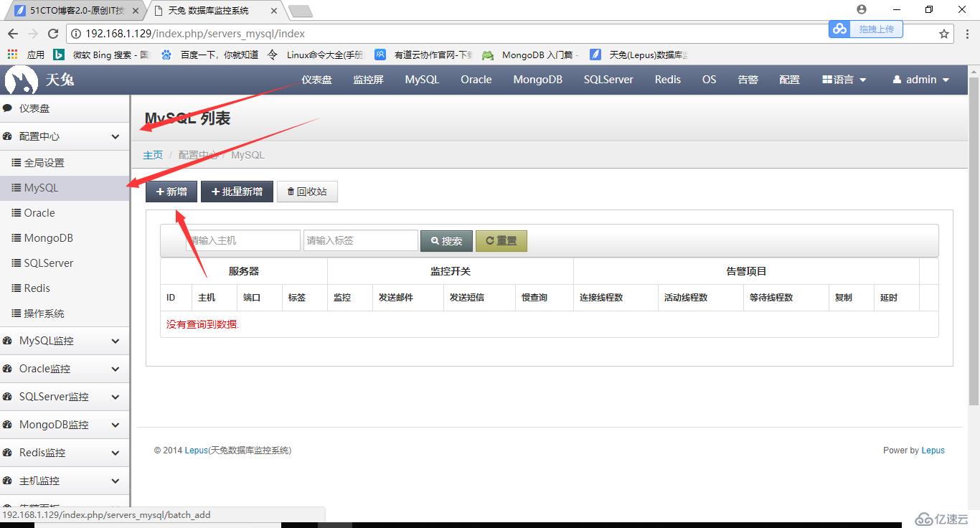This screenshot has height=528, width=980.
Task: Open MySQL in top navigation
Action: (x=422, y=80)
